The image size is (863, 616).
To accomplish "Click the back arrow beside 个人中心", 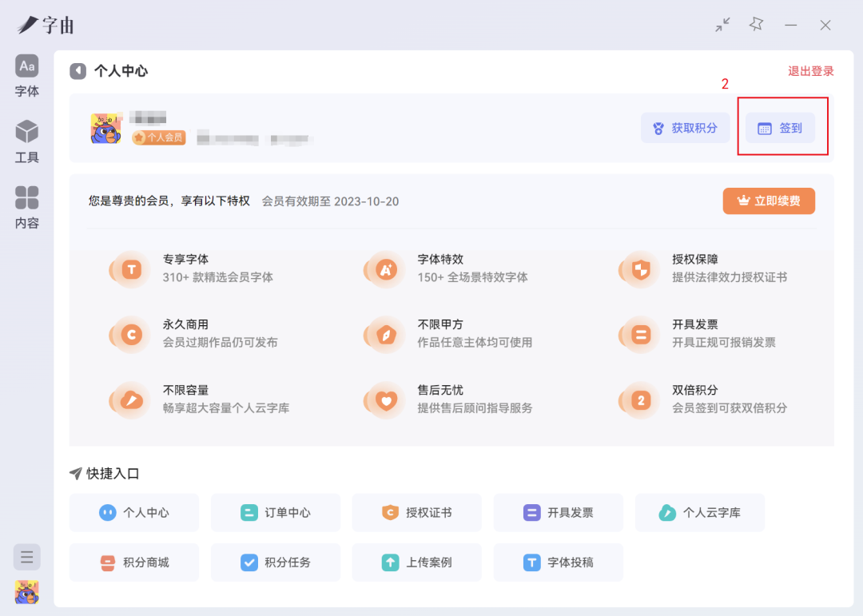I will pyautogui.click(x=78, y=71).
